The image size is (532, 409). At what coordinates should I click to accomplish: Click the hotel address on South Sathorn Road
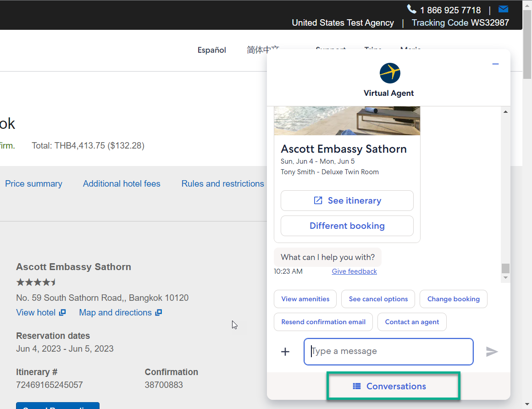[x=102, y=298]
